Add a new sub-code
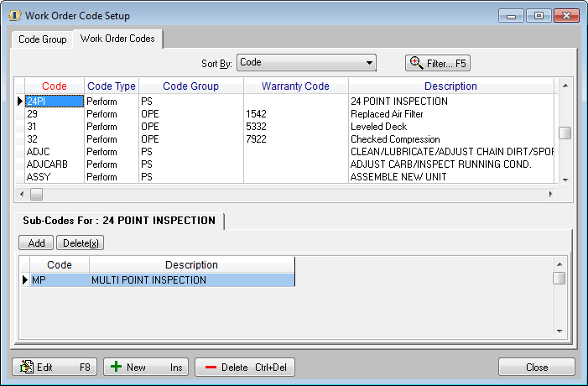The height and width of the screenshot is (386, 588). 36,243
